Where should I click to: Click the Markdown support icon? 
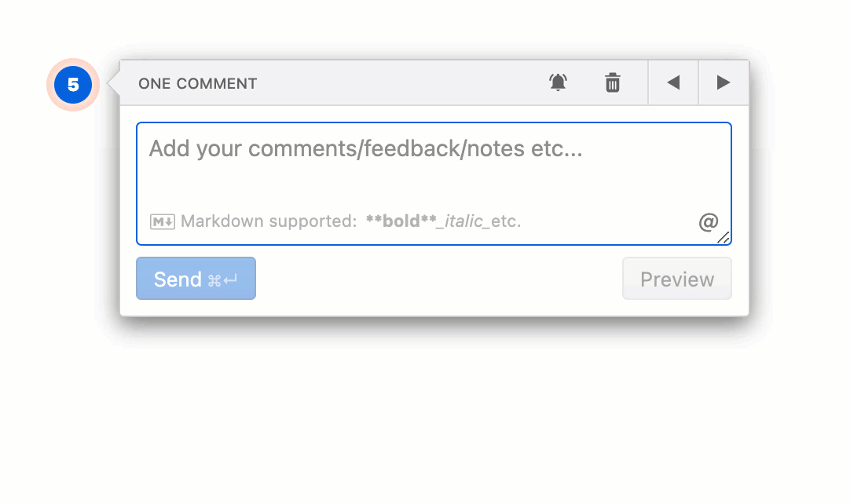tap(162, 221)
